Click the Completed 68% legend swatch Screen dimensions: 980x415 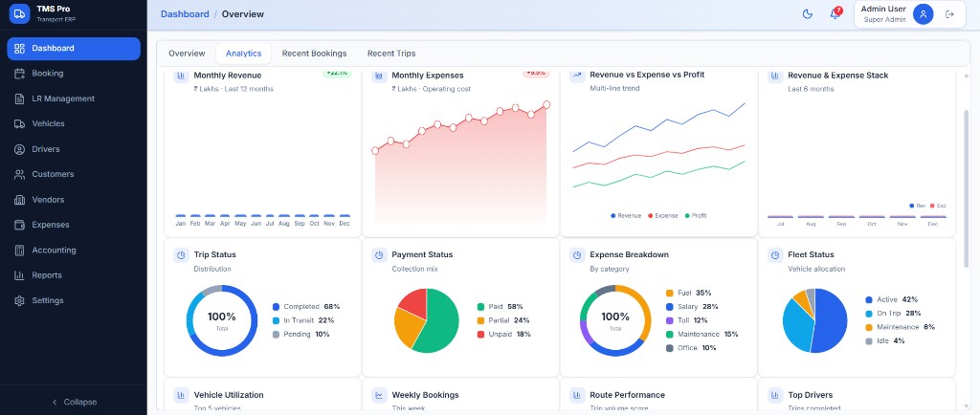coord(277,307)
